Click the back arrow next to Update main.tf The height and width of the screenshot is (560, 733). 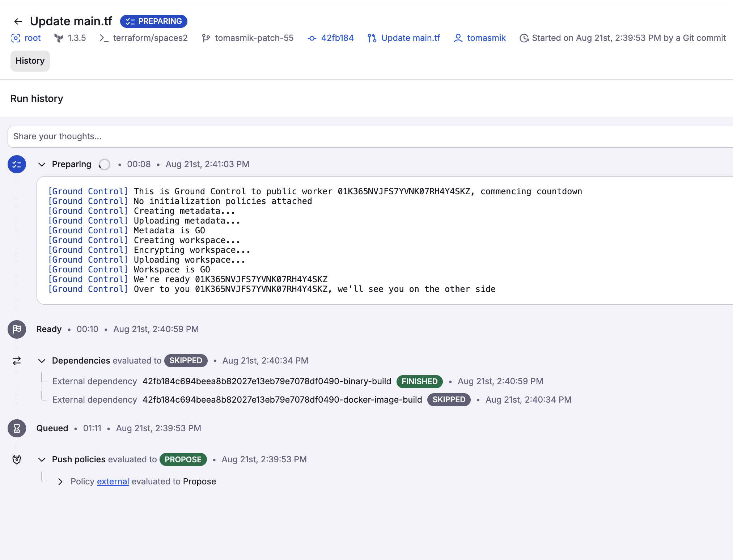pyautogui.click(x=18, y=21)
